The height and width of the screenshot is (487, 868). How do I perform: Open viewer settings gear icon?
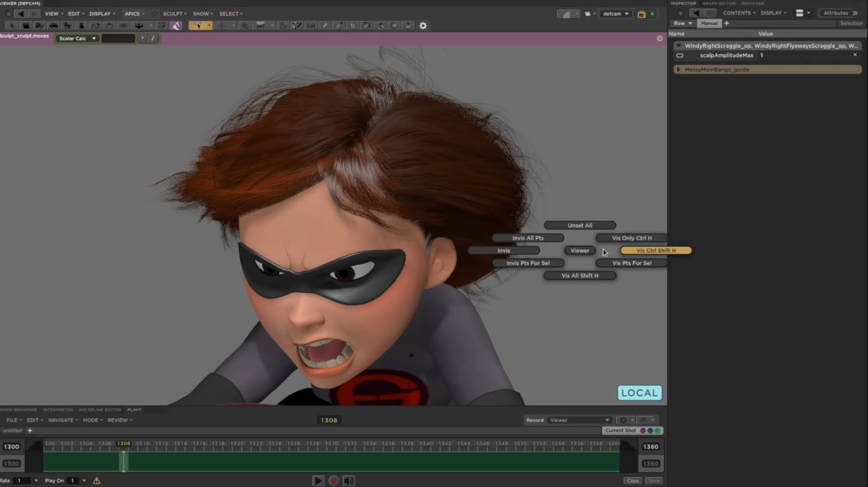[x=423, y=26]
